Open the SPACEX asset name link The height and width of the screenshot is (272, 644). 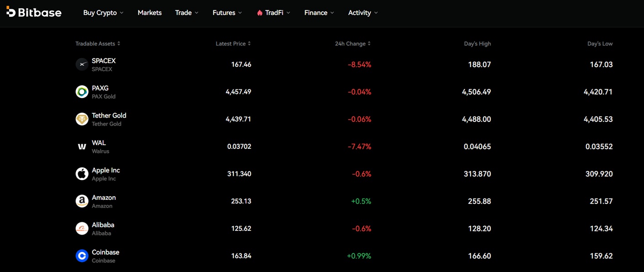104,61
